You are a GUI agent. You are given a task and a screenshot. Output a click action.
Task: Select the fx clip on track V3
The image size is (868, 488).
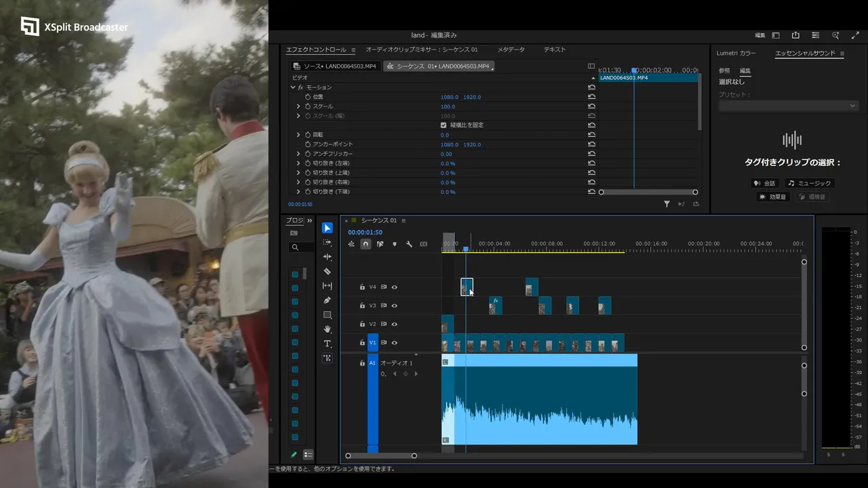[496, 306]
